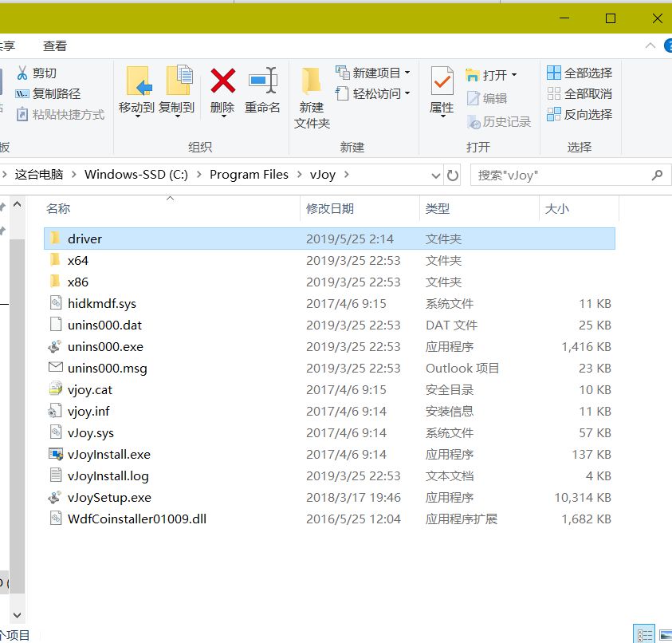Select vJoyInstall.log file

[329, 475]
